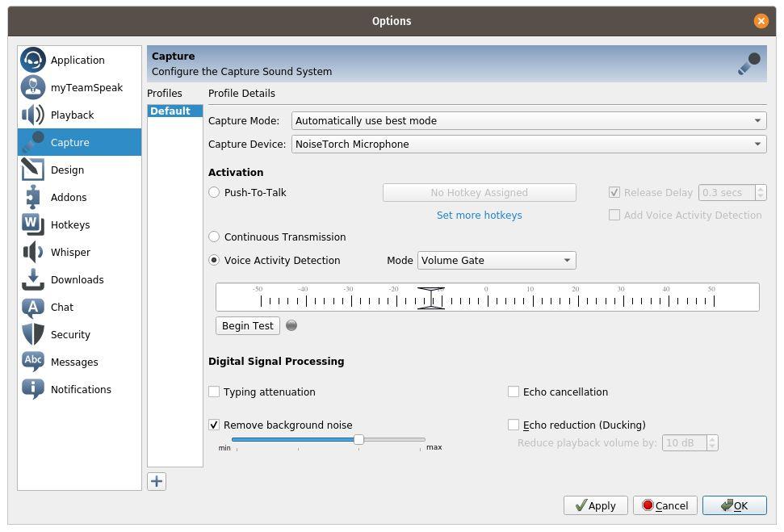Click the Downloads arrow icon
Viewport: 784px width, 532px height.
pyautogui.click(x=33, y=279)
